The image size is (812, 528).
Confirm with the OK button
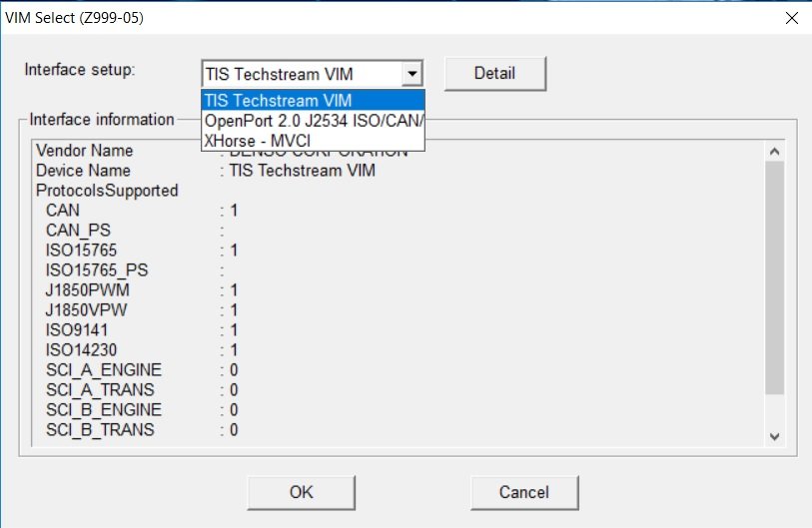[x=302, y=492]
